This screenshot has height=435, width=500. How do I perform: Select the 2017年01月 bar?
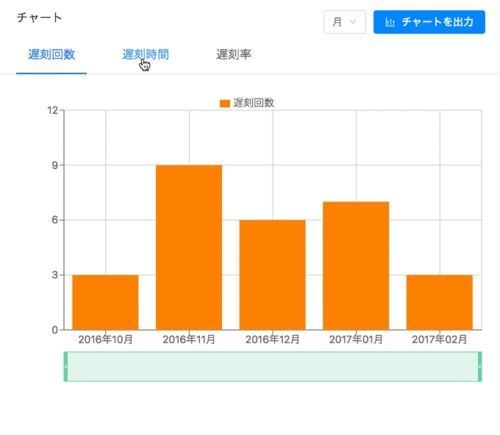356,266
